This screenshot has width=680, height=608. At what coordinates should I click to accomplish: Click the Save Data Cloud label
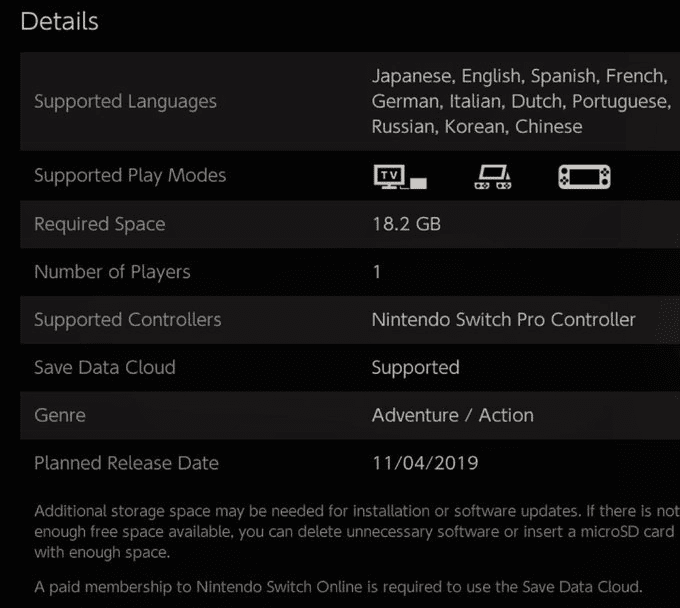click(x=105, y=367)
